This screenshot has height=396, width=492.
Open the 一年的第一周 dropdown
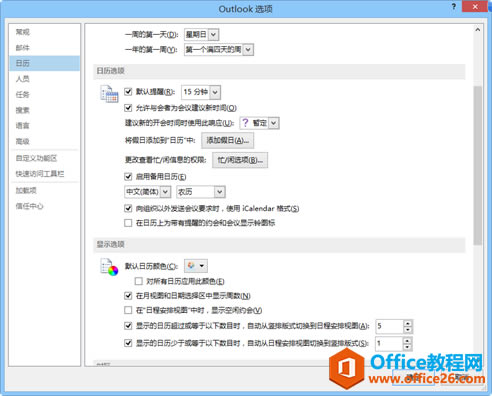pyautogui.click(x=219, y=50)
